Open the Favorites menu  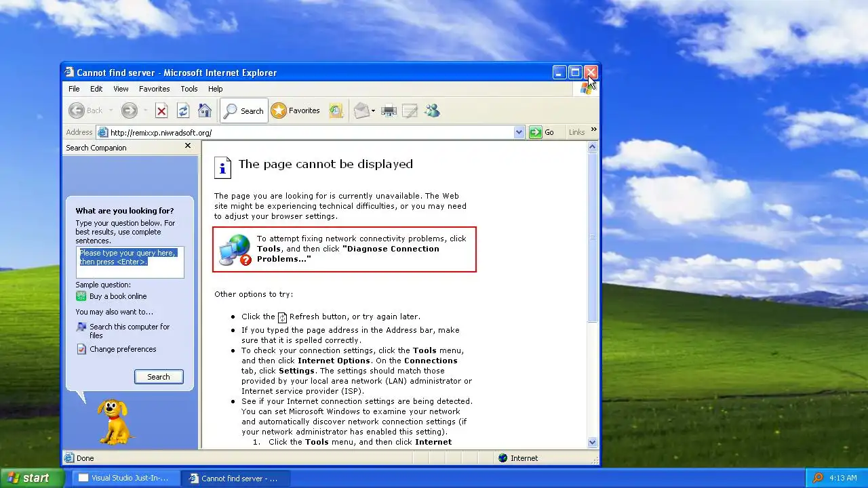point(155,89)
